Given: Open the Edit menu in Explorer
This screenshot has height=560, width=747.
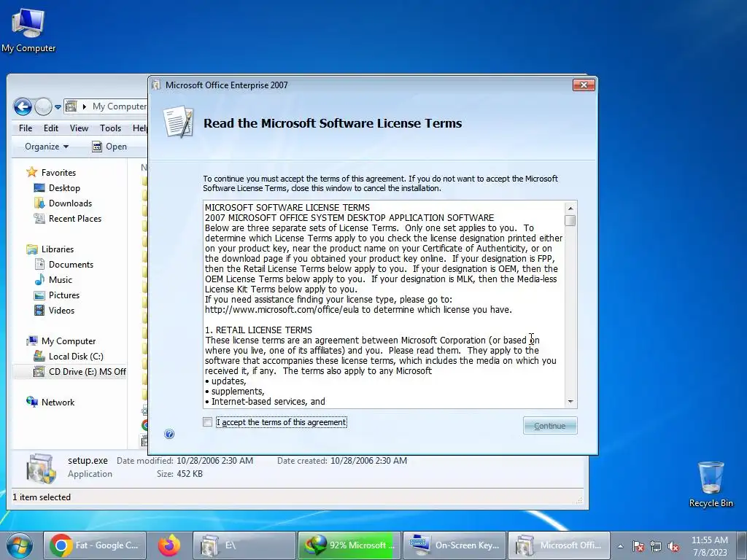Looking at the screenshot, I should click(51, 128).
